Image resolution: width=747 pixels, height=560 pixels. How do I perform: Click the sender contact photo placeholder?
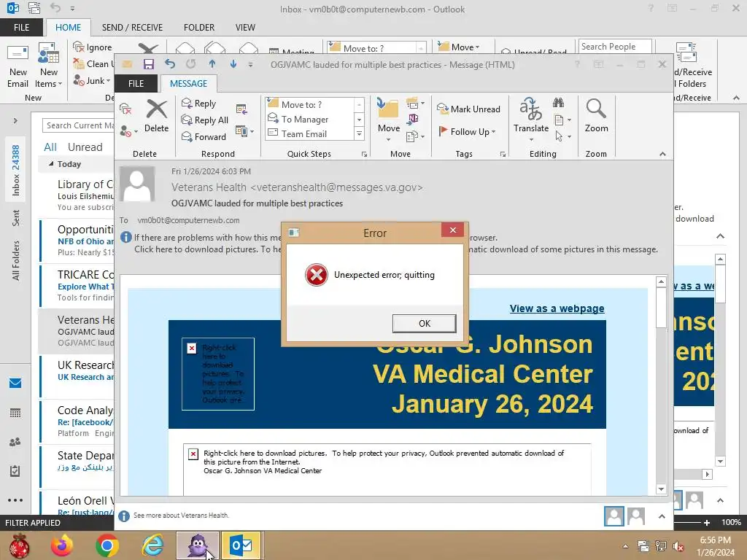click(137, 184)
